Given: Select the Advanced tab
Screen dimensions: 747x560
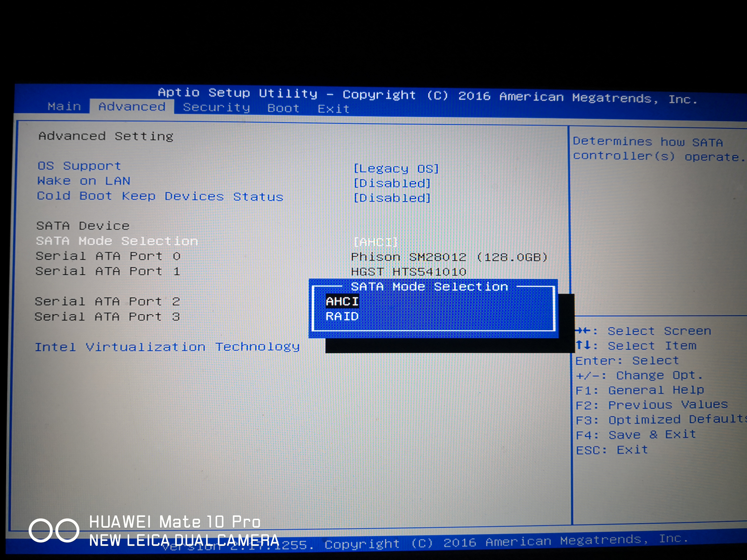Looking at the screenshot, I should click(x=132, y=107).
